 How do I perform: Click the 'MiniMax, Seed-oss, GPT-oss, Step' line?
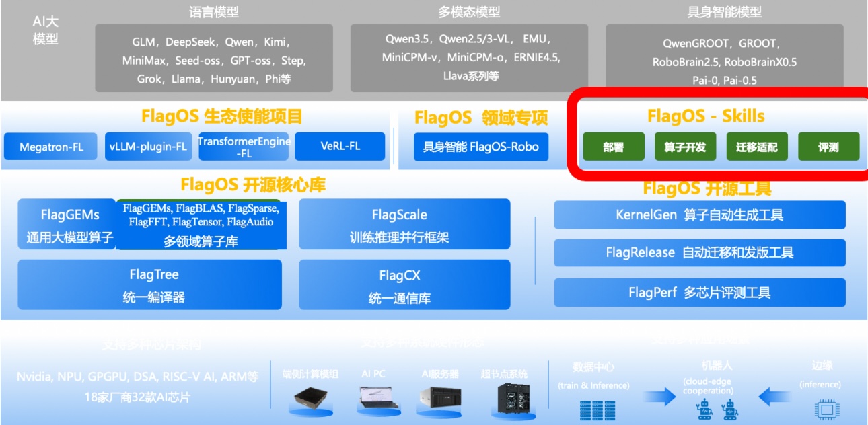214,61
